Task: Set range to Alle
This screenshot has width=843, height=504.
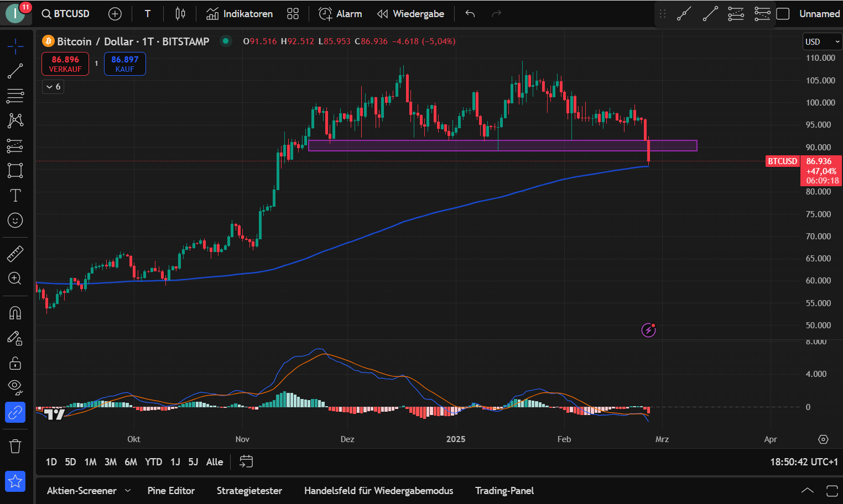Action: (x=215, y=462)
